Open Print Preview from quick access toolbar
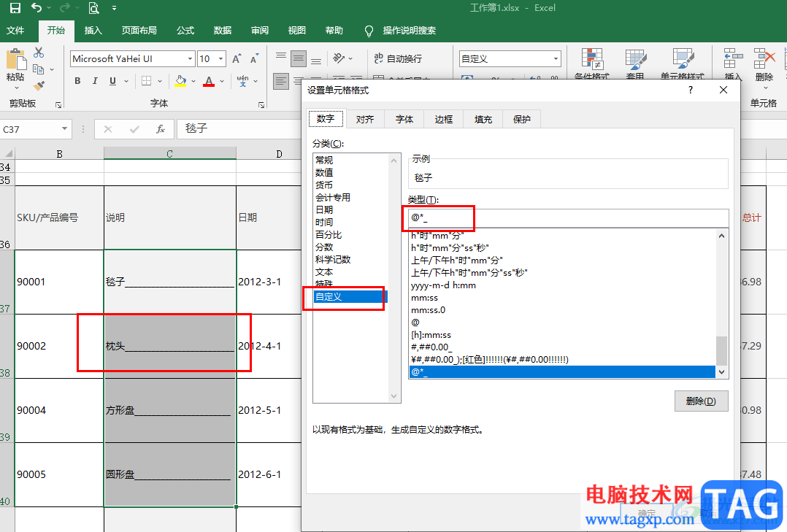This screenshot has width=787, height=532. 94,8
